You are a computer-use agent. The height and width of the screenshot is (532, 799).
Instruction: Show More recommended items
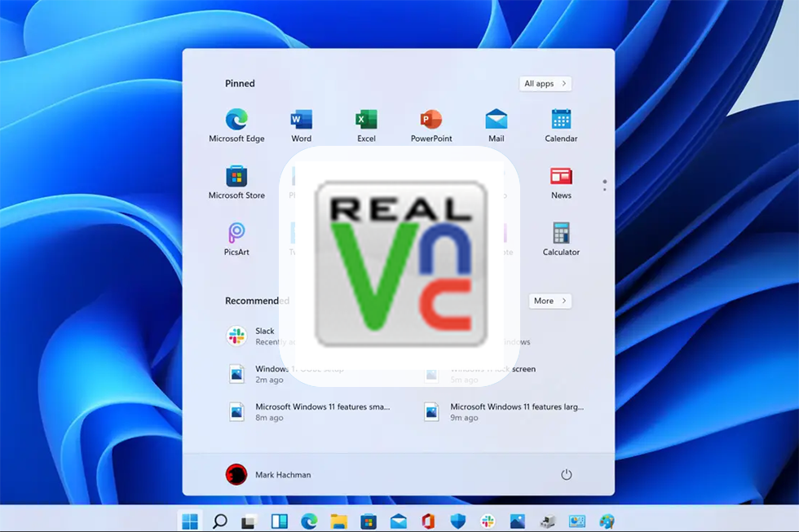click(x=550, y=301)
